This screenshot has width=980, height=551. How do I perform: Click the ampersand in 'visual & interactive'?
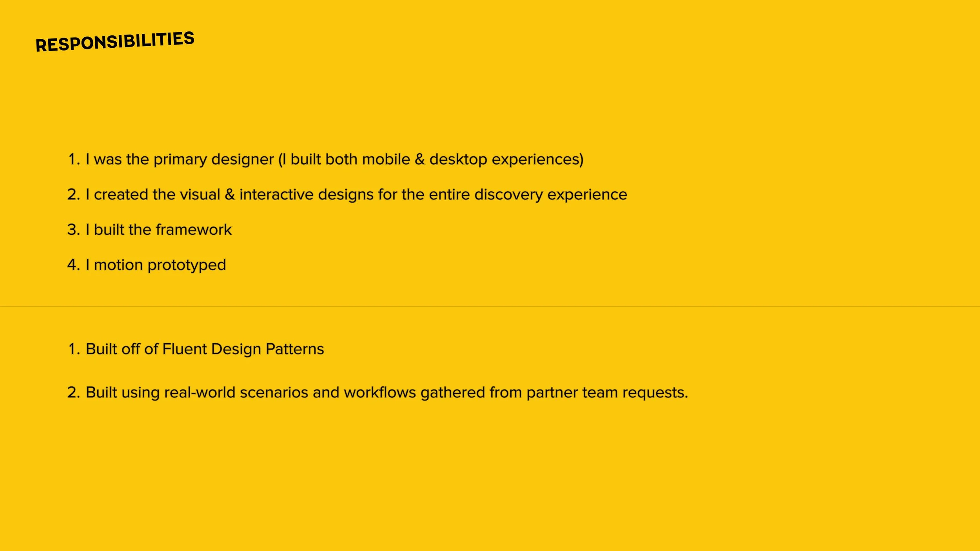(230, 195)
